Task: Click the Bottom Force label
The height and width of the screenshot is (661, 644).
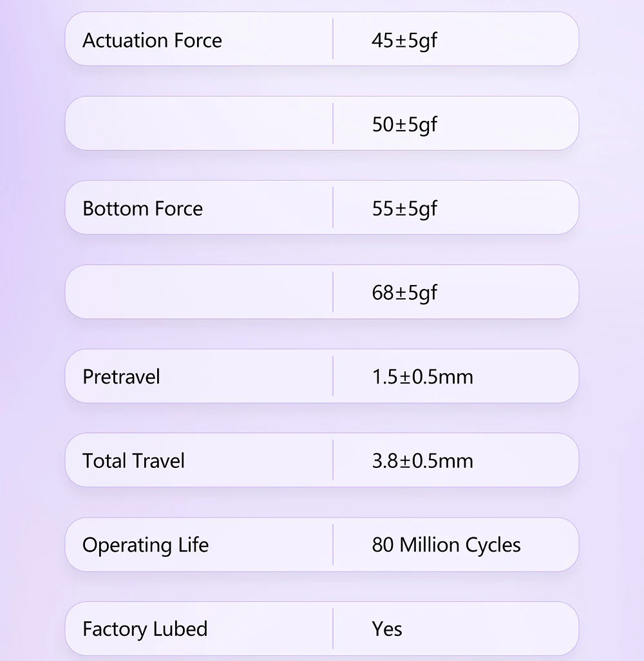Action: [142, 209]
